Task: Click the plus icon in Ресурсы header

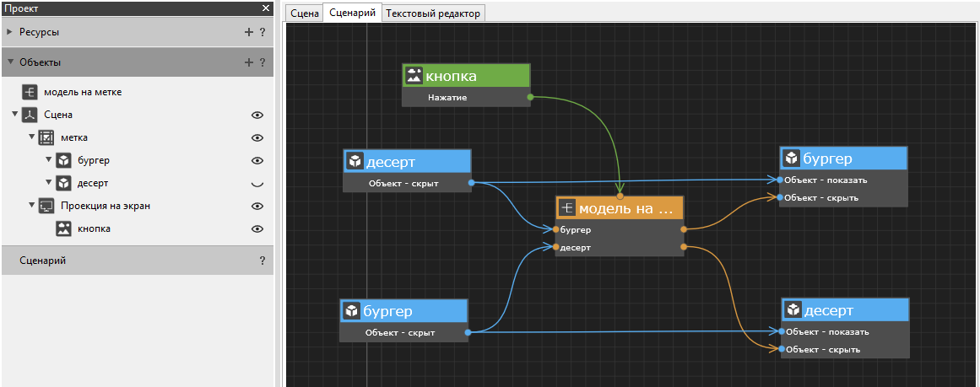Action: point(248,32)
